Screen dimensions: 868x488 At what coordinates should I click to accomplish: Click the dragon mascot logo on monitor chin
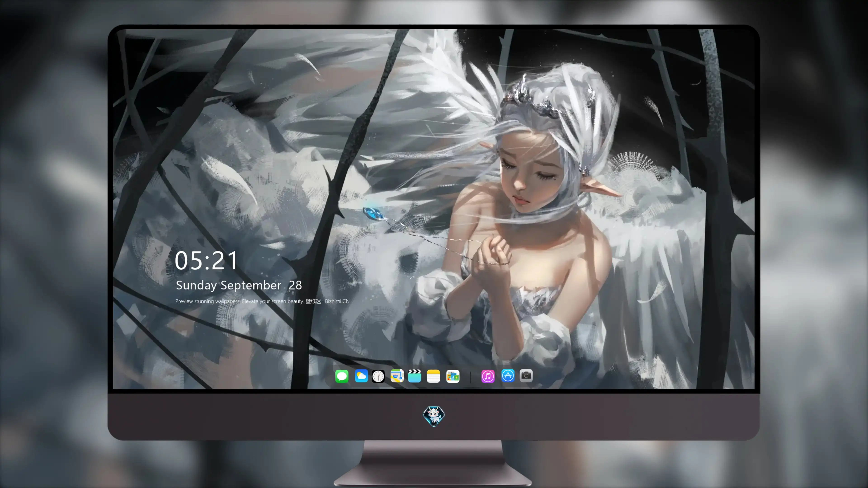click(x=434, y=416)
